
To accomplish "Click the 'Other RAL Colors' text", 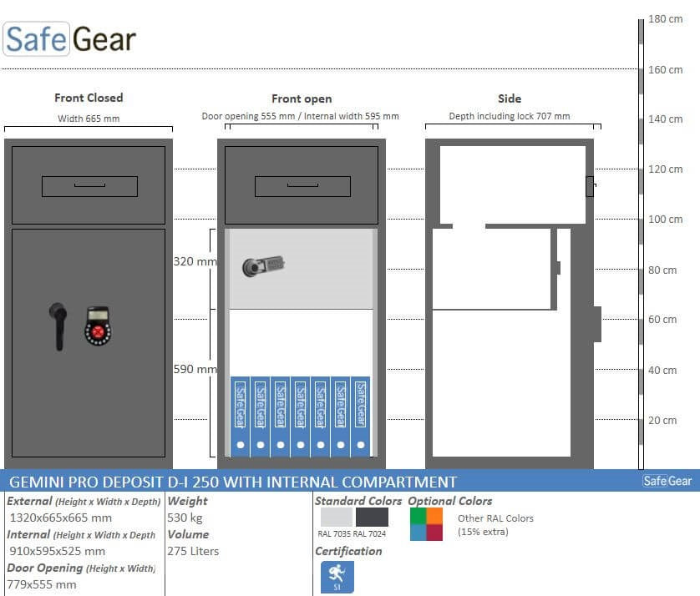I will [495, 518].
